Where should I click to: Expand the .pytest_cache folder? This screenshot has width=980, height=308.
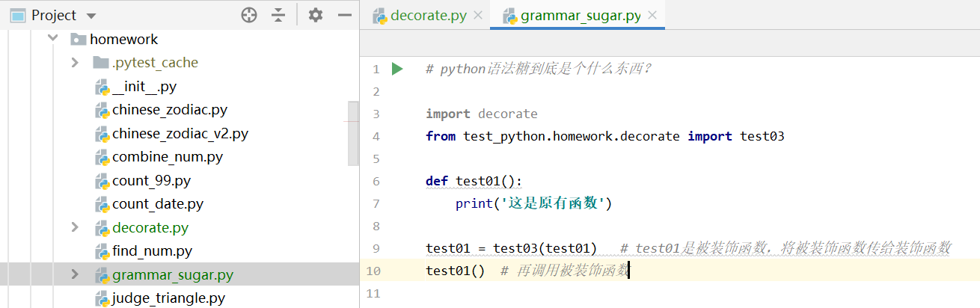coord(75,63)
